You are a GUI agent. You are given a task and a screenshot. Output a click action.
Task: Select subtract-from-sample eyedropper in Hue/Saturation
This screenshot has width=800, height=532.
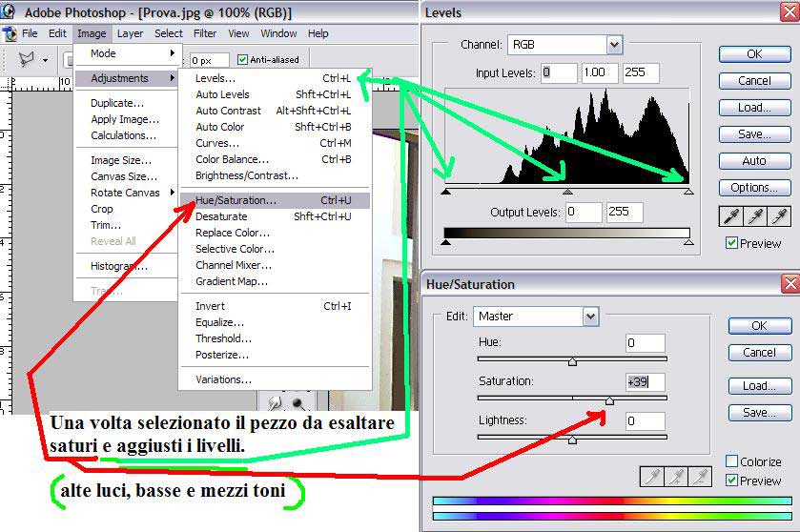click(x=700, y=477)
